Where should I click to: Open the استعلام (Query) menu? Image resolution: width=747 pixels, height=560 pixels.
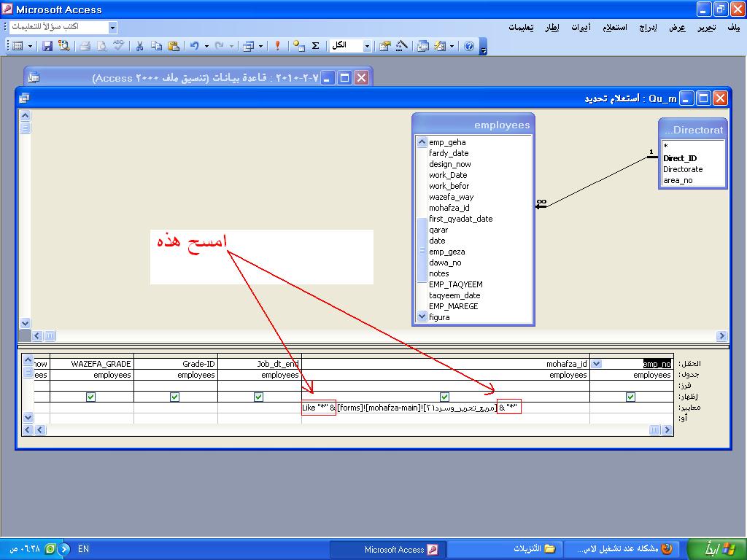614,28
